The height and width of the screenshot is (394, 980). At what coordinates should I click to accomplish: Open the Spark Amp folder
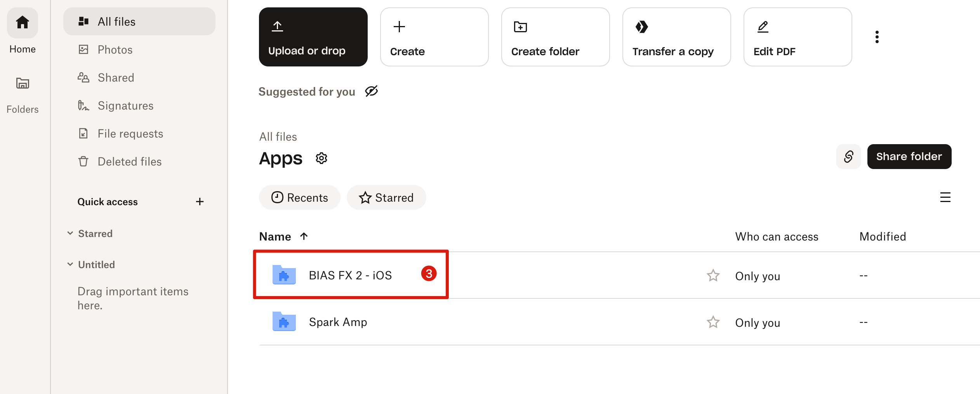point(338,322)
